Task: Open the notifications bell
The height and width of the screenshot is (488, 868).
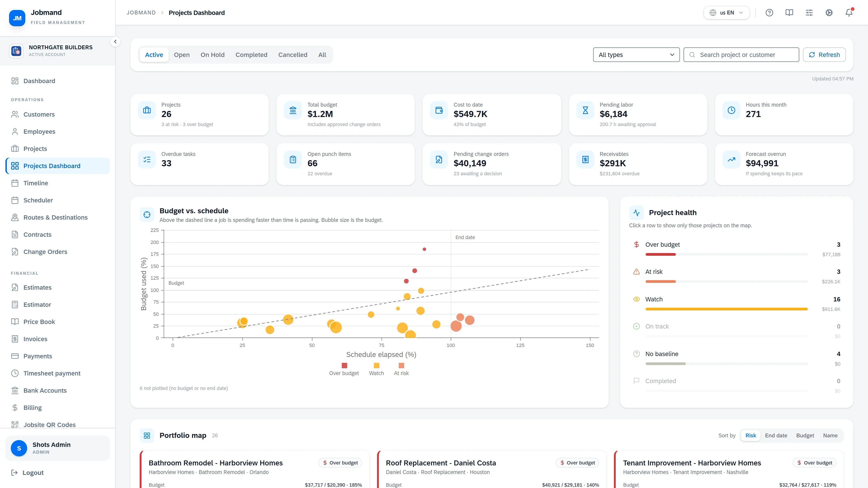Action: [849, 13]
